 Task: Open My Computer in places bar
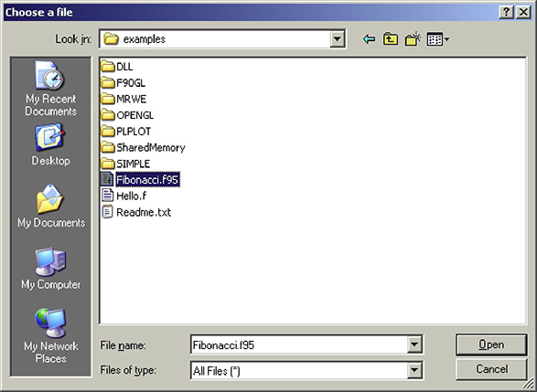pyautogui.click(x=50, y=269)
